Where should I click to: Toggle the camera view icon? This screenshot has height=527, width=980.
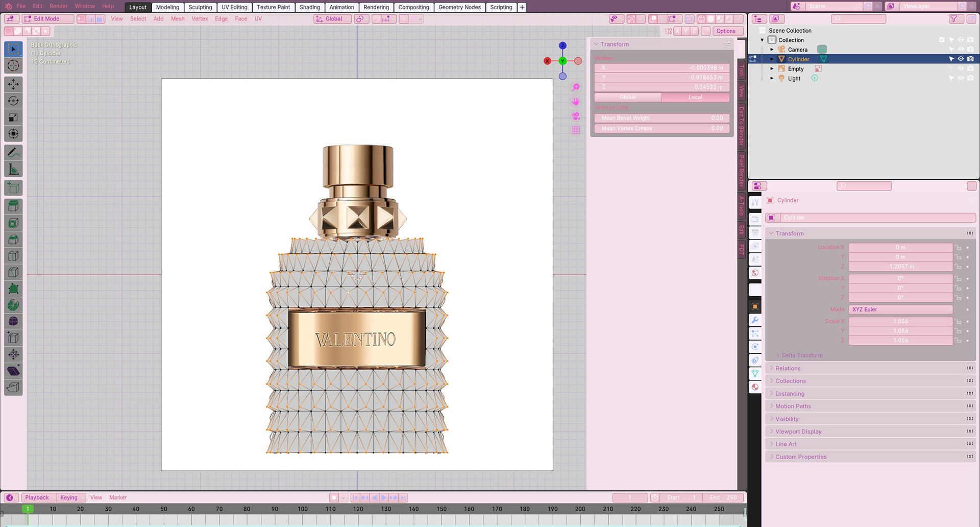tap(576, 116)
